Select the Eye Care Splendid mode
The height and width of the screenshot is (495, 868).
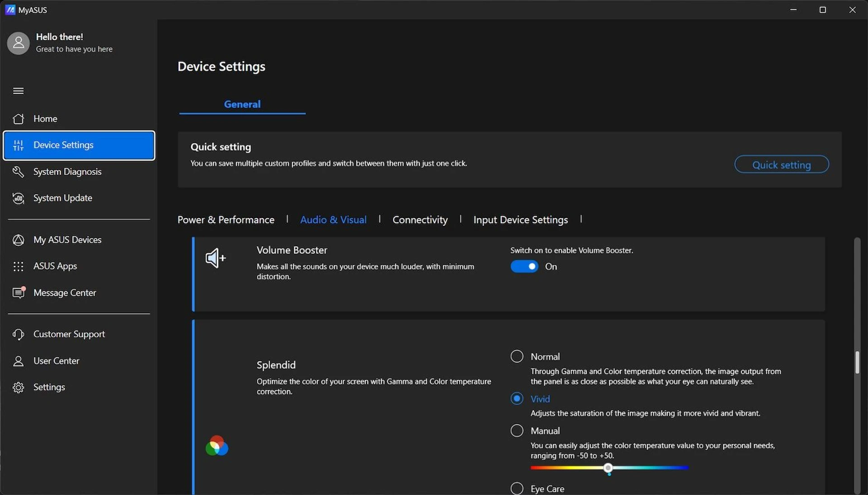pos(517,488)
